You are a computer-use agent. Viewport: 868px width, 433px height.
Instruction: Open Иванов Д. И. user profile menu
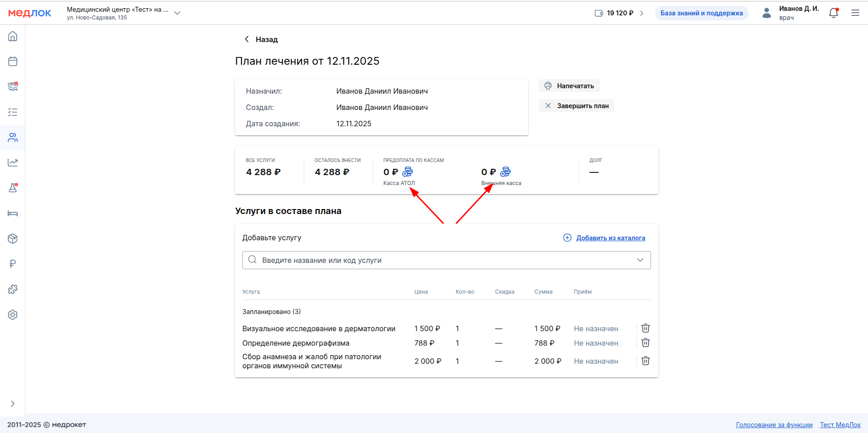pyautogui.click(x=791, y=13)
